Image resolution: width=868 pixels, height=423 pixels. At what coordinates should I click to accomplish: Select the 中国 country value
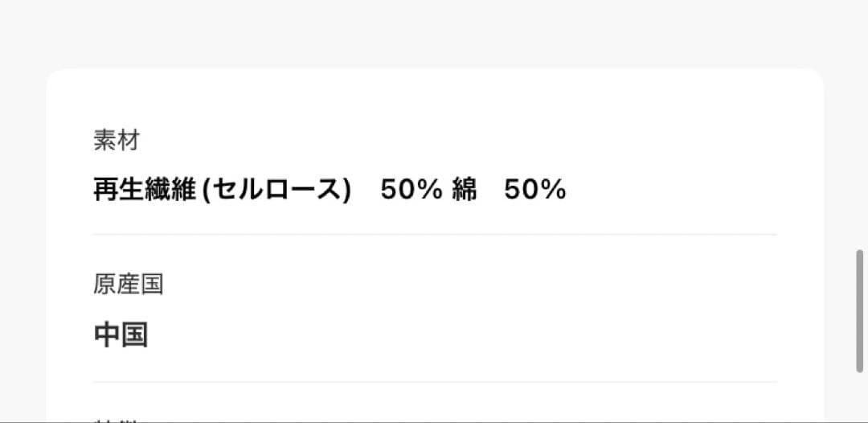pyautogui.click(x=121, y=335)
